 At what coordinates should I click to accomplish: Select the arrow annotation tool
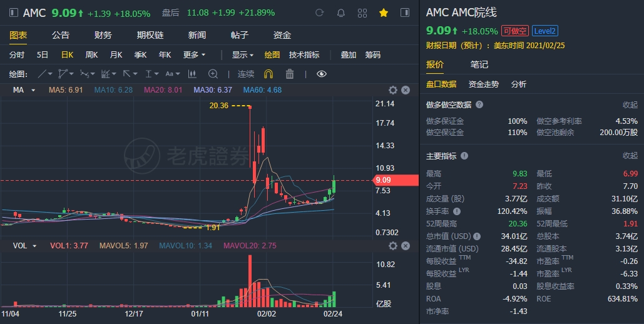127,74
